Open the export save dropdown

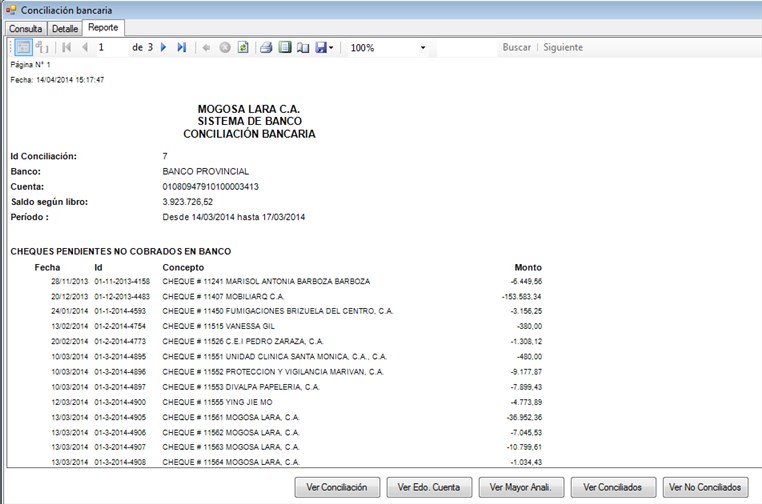point(324,48)
